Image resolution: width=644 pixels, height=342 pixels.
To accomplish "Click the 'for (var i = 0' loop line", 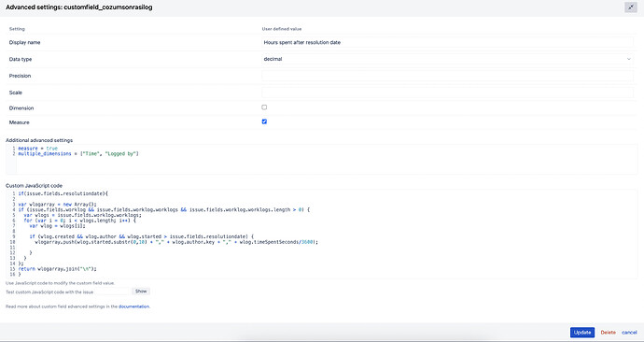I will tap(79, 221).
